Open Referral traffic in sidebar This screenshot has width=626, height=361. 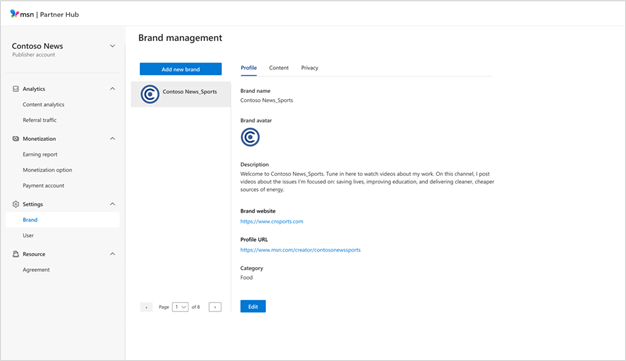coord(40,120)
